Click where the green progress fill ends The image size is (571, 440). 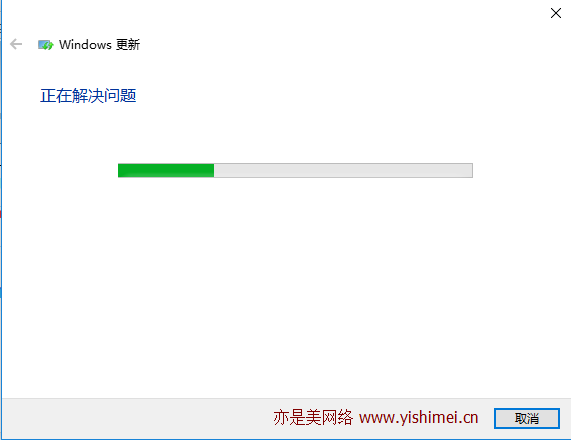[x=213, y=170]
